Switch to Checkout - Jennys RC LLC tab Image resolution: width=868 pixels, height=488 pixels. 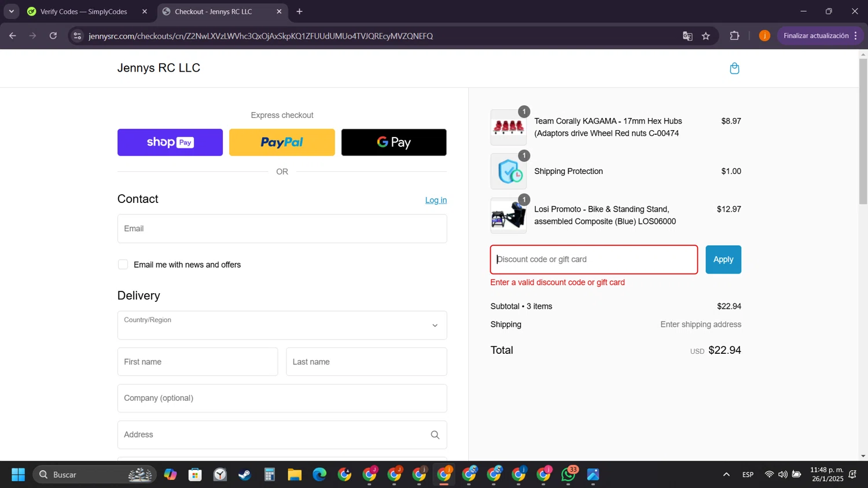tap(214, 12)
